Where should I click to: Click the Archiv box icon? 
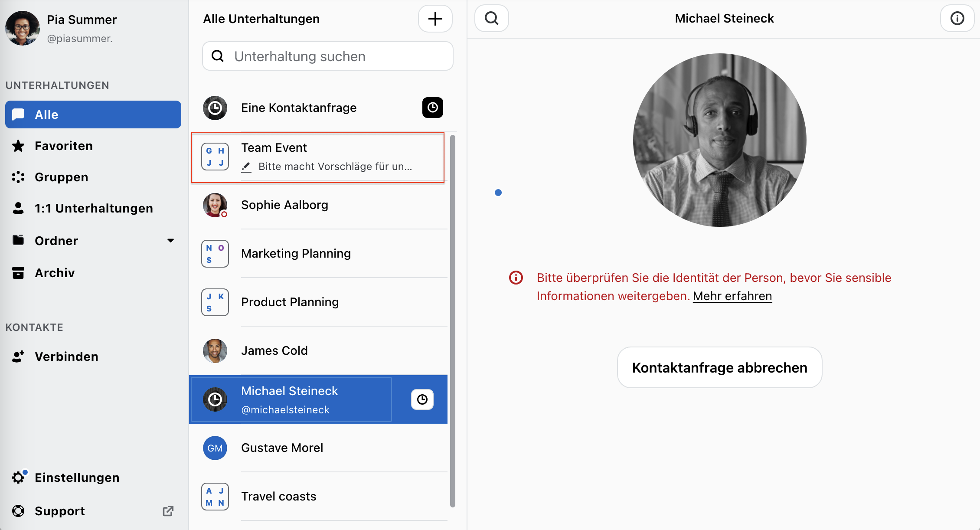click(18, 273)
